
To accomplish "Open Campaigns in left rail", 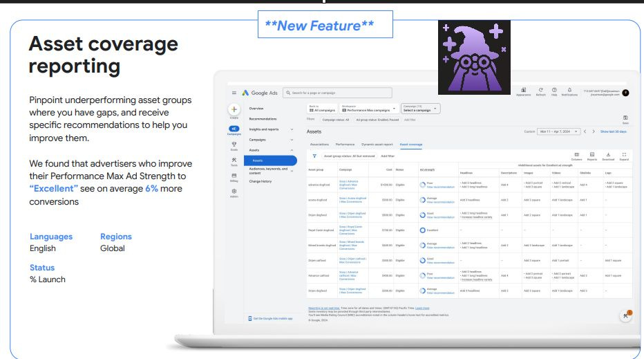I will coord(234,130).
